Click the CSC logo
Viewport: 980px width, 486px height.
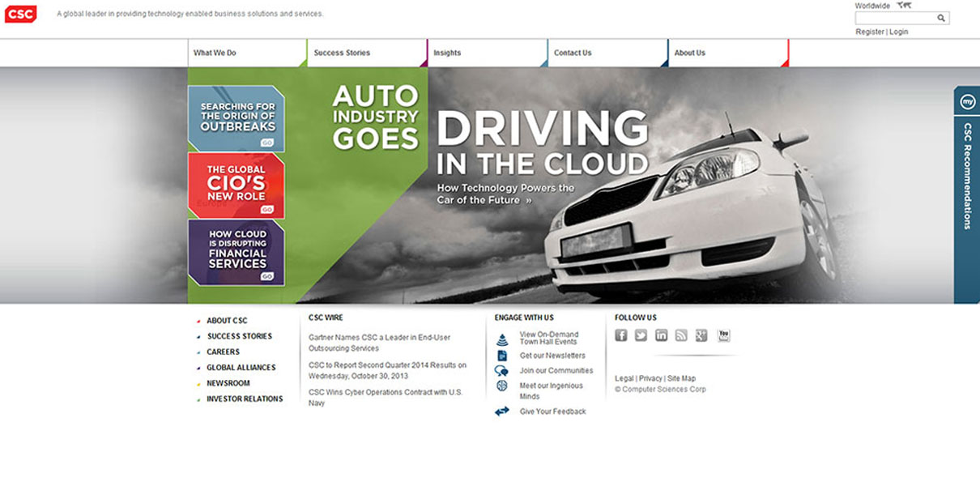(x=20, y=14)
